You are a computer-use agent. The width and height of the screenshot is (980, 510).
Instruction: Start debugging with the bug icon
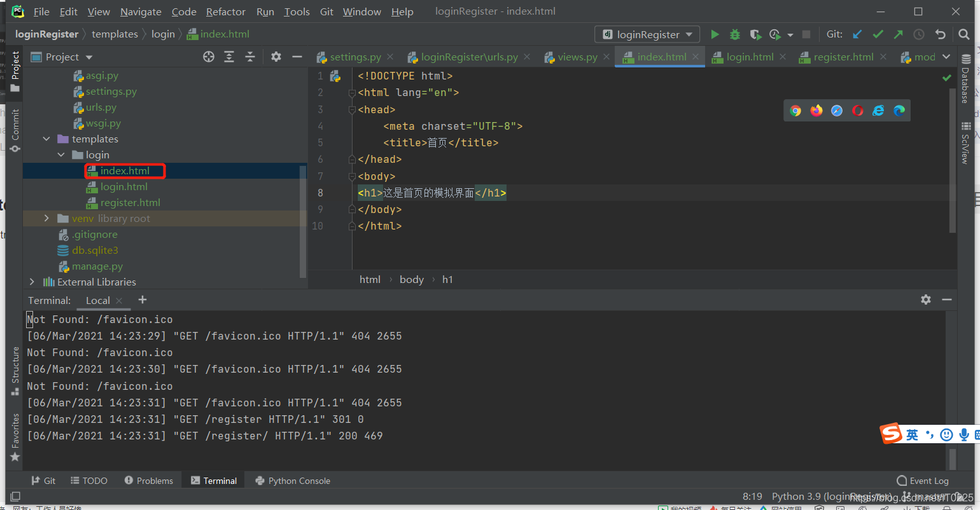click(735, 34)
